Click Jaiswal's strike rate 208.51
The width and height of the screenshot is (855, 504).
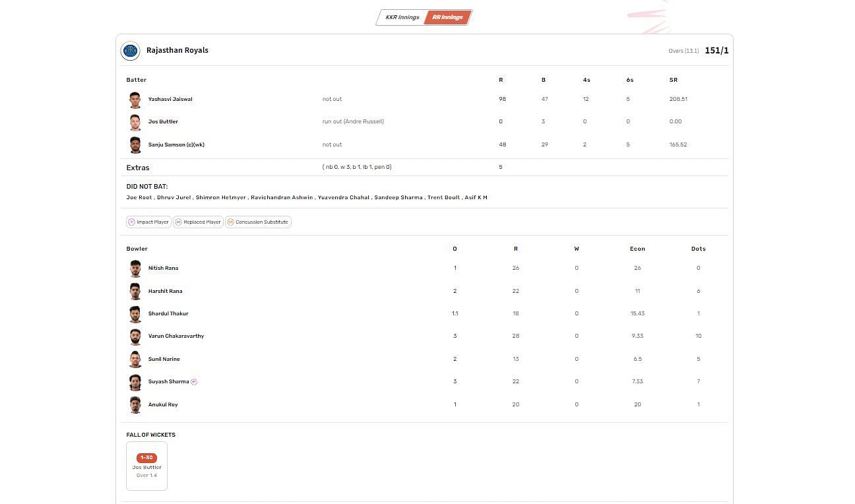(678, 99)
